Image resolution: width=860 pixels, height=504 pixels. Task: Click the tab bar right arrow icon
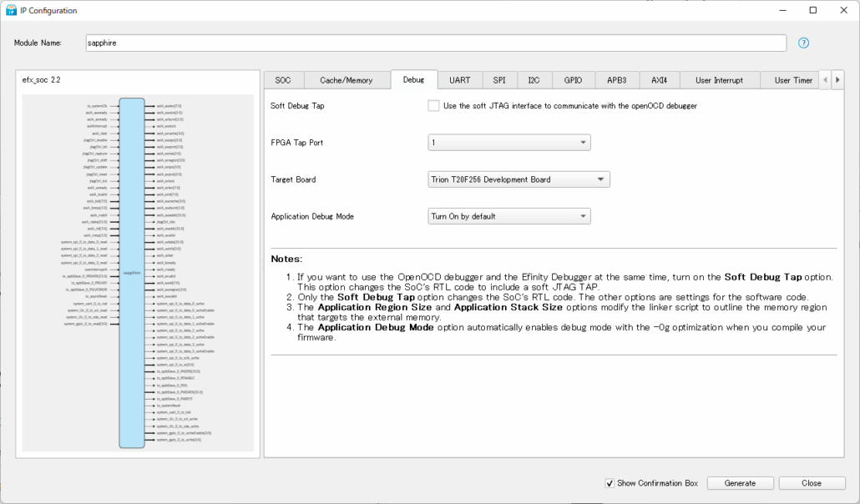click(837, 80)
